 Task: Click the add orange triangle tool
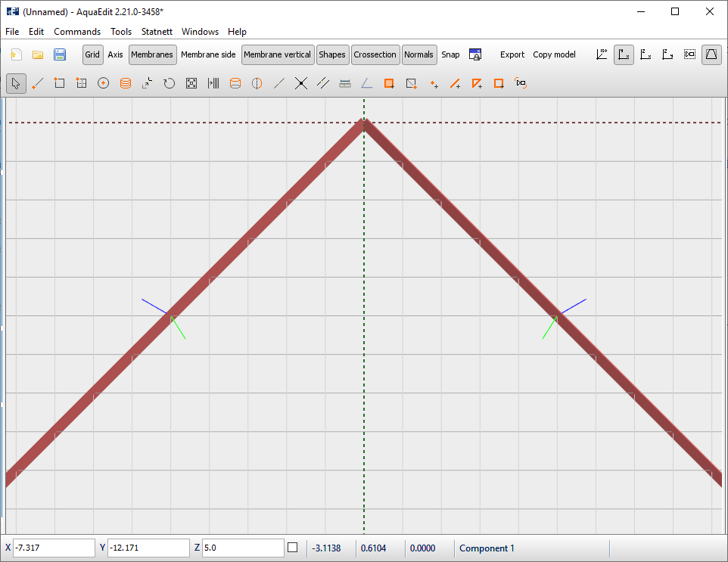click(477, 83)
